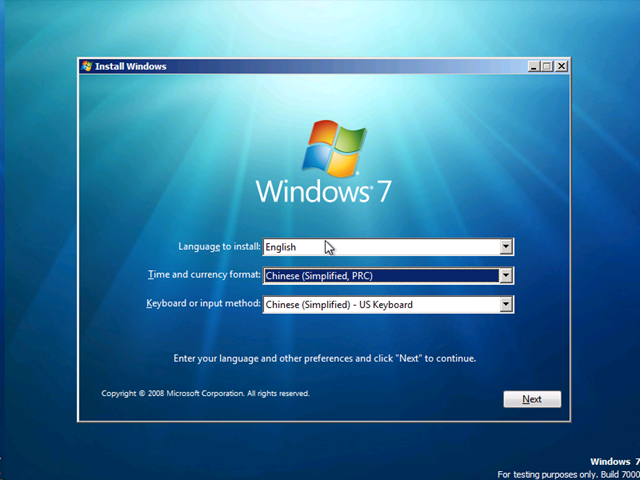
Task: Click the "Language to install:" label
Action: [x=219, y=247]
